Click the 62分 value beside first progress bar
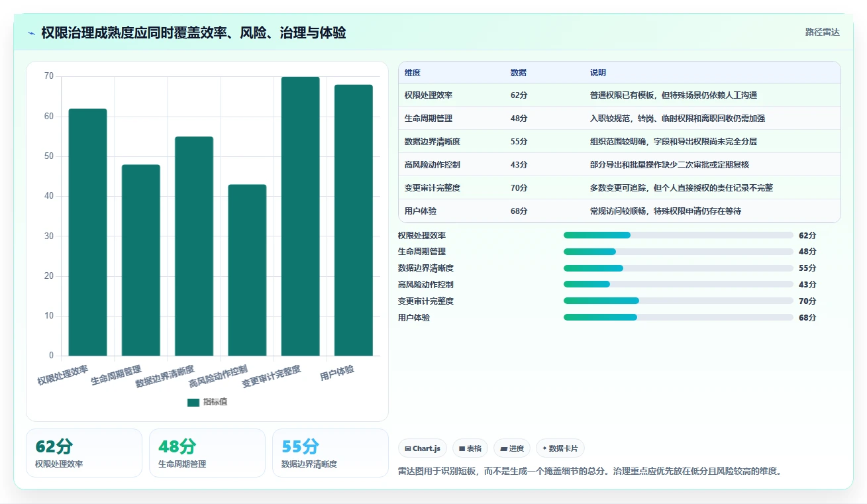Screen dimensions: 867x504 (807, 235)
